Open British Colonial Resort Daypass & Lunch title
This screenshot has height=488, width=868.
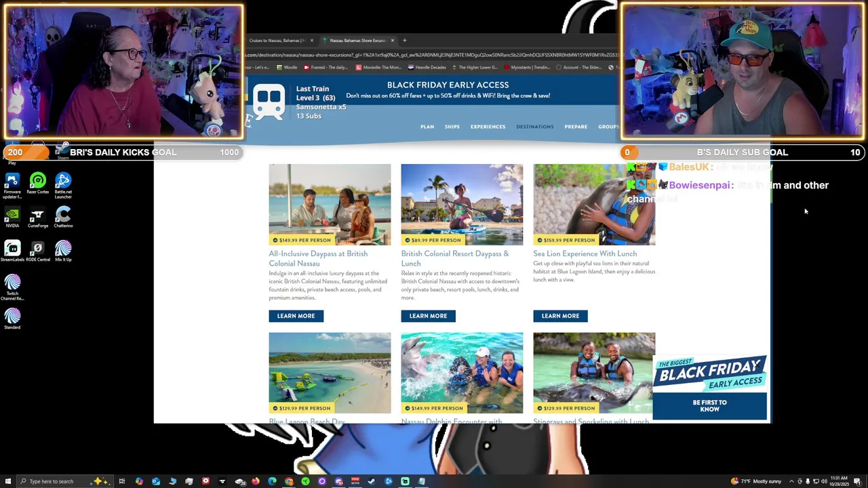(x=454, y=258)
